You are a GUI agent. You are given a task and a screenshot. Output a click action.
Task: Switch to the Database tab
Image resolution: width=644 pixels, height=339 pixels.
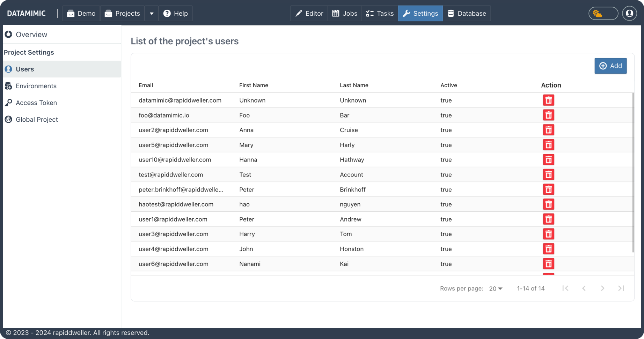[x=467, y=14]
